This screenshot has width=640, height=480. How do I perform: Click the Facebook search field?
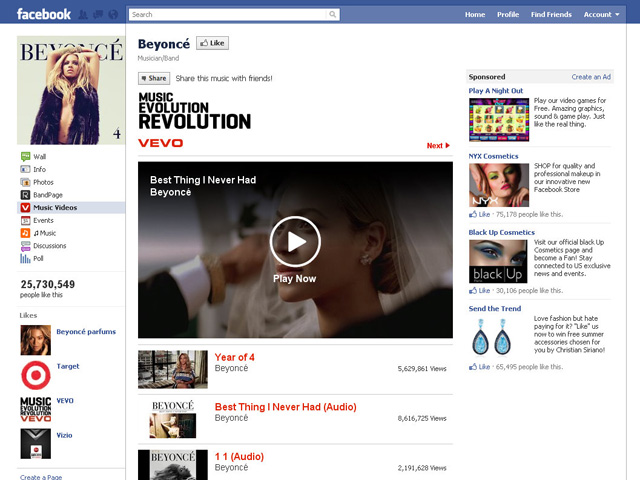[x=228, y=15]
